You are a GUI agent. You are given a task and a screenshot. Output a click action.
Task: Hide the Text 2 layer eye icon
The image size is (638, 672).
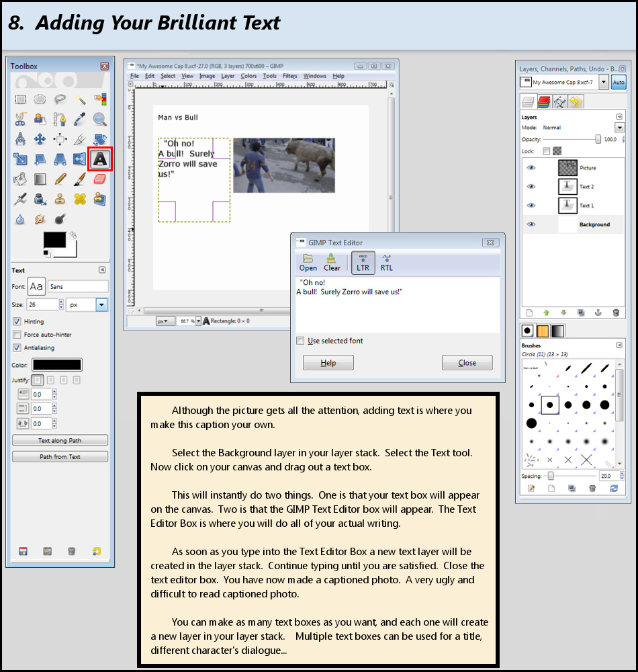click(531, 186)
